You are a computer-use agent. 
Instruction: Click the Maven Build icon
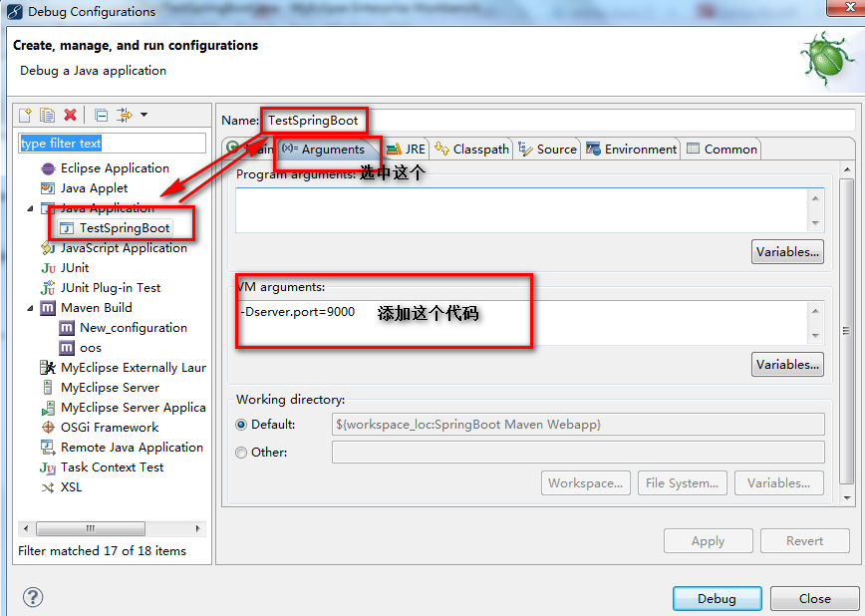[48, 308]
